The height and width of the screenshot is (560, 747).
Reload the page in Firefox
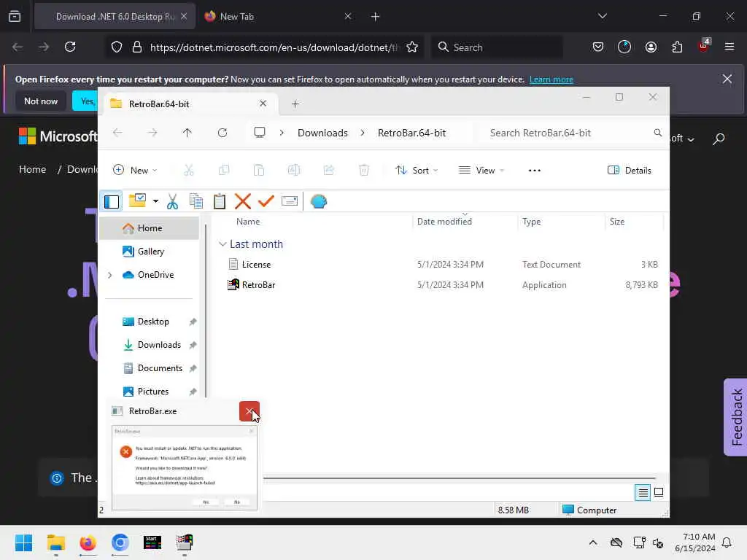coord(70,47)
